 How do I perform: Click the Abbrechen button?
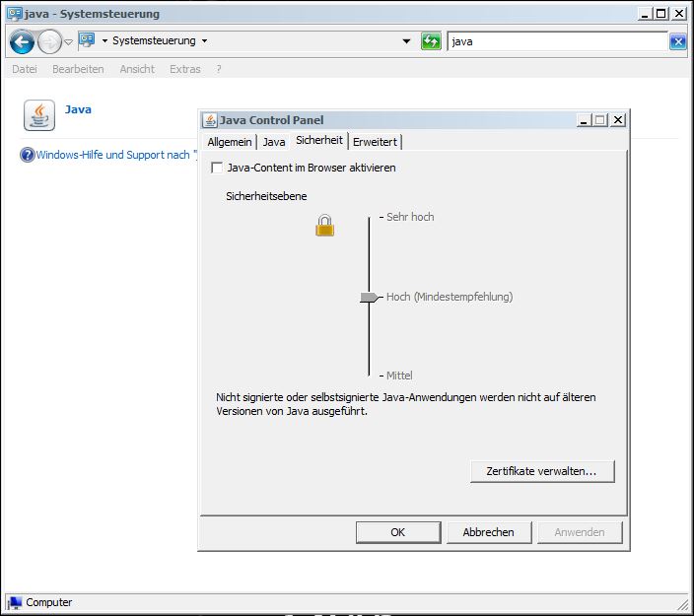(489, 532)
